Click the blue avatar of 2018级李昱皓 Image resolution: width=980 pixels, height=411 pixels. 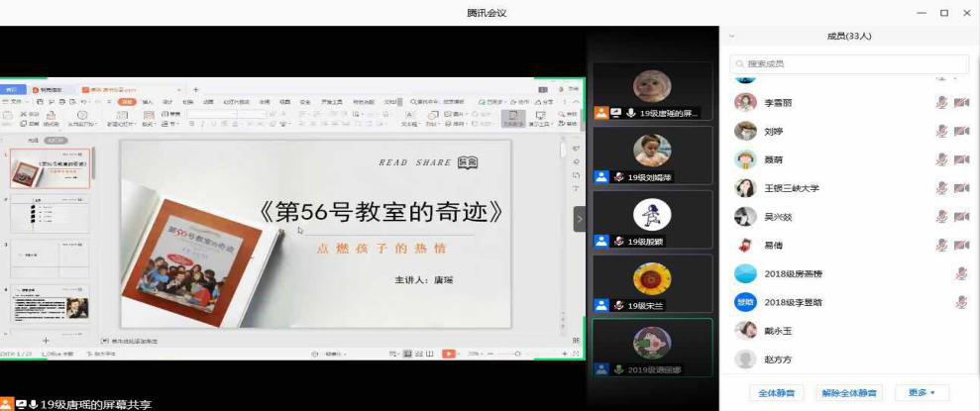745,302
